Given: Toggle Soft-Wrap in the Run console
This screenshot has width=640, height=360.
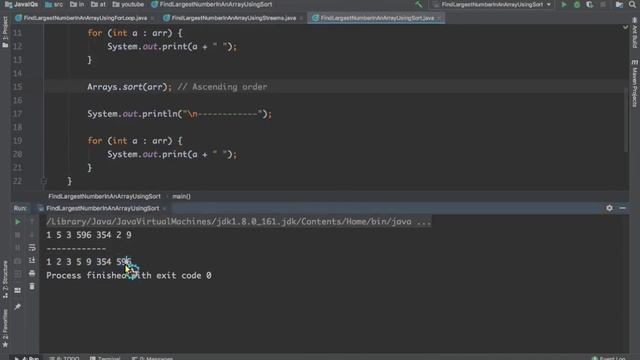Looking at the screenshot, I should [32, 248].
